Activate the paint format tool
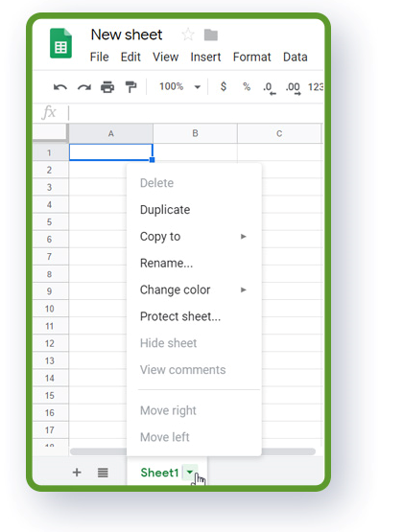Image resolution: width=403 pixels, height=532 pixels. click(130, 87)
